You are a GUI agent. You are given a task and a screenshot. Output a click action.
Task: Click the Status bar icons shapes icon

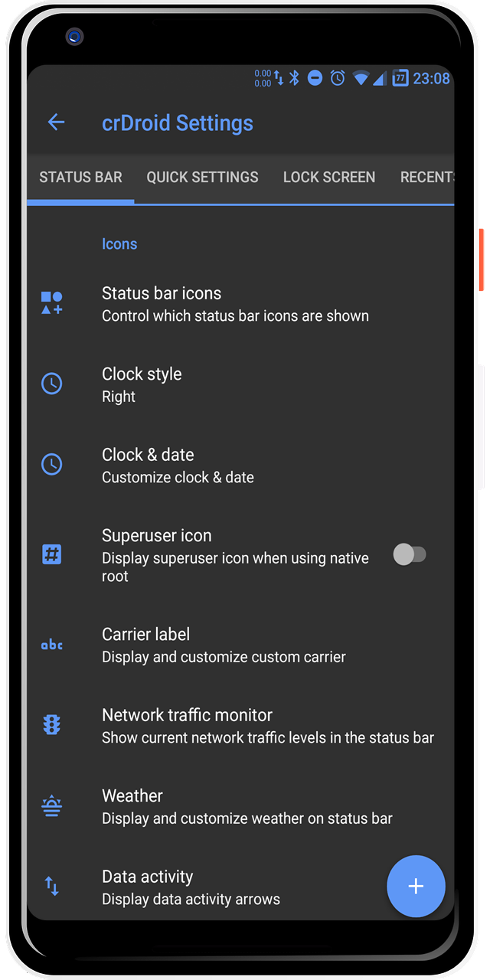click(x=51, y=303)
